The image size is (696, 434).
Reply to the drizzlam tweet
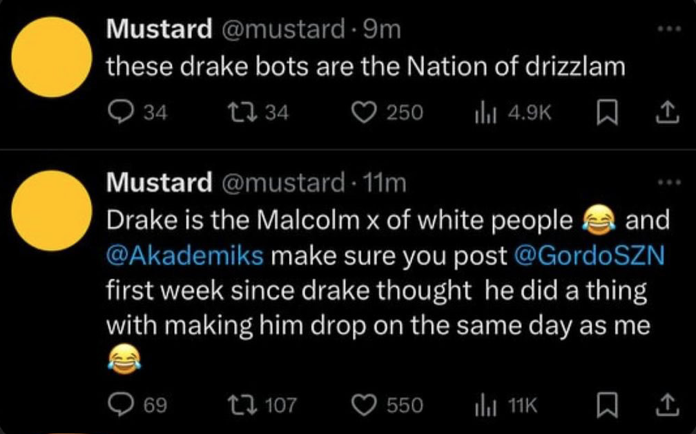120,114
